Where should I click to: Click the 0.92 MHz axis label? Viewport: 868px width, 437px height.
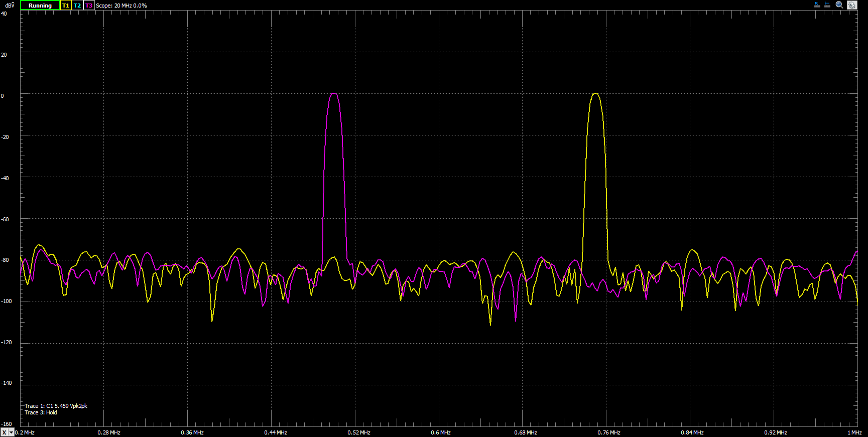click(776, 432)
